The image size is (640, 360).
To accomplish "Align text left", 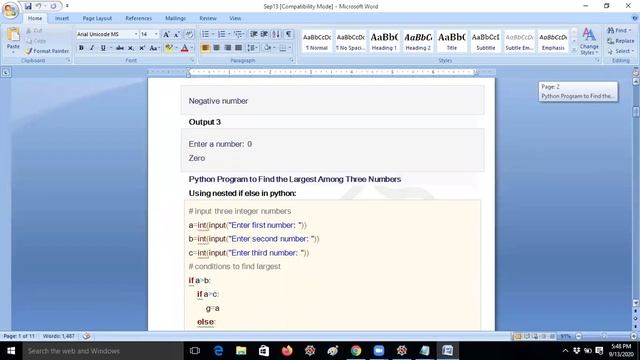I will click(x=205, y=48).
